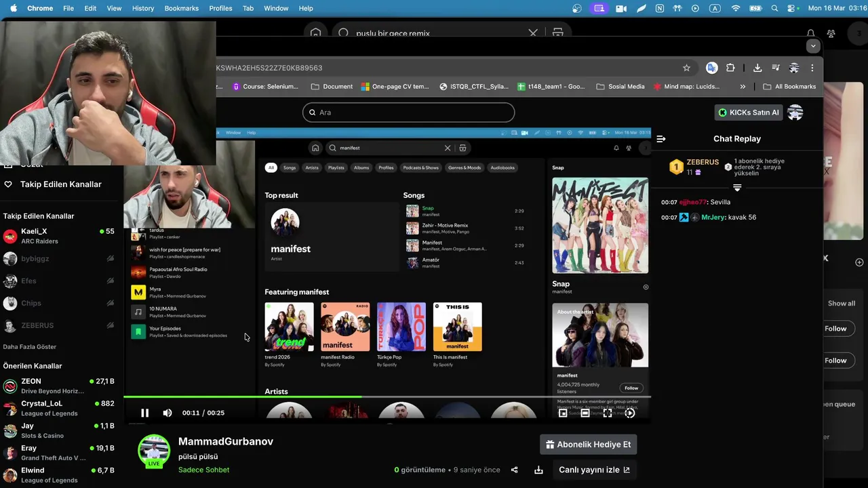Image resolution: width=868 pixels, height=488 pixels.
Task: Open Eray Grand Theft Auto channel
Action: point(59,453)
